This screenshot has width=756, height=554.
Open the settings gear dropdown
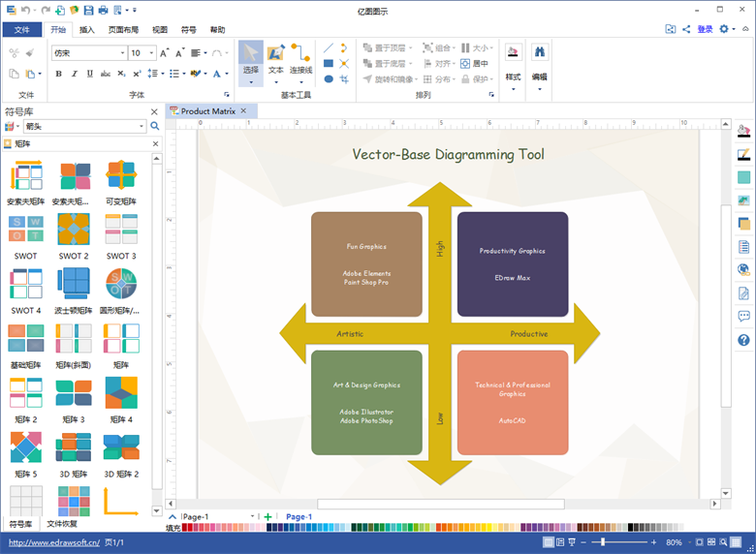727,29
